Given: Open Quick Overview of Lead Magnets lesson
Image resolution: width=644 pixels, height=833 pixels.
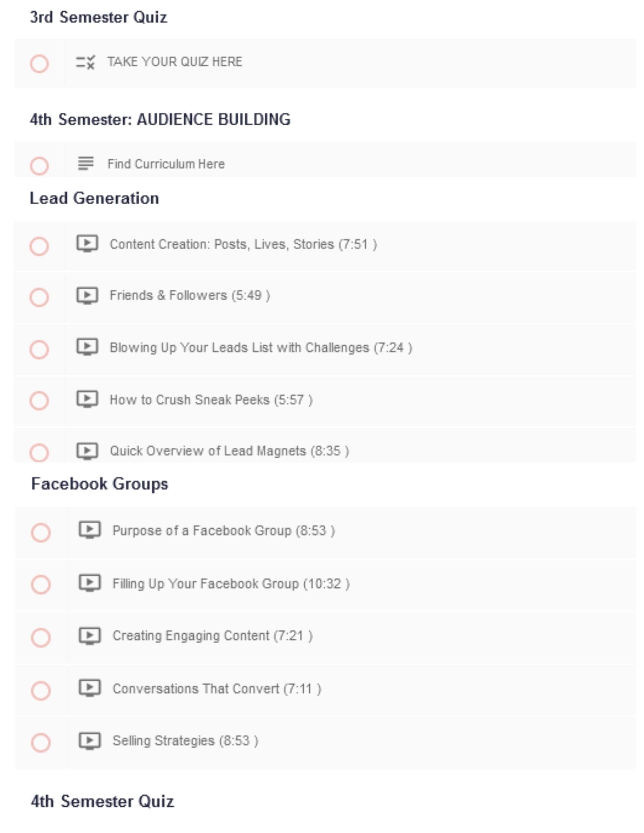Looking at the screenshot, I should pyautogui.click(x=229, y=451).
